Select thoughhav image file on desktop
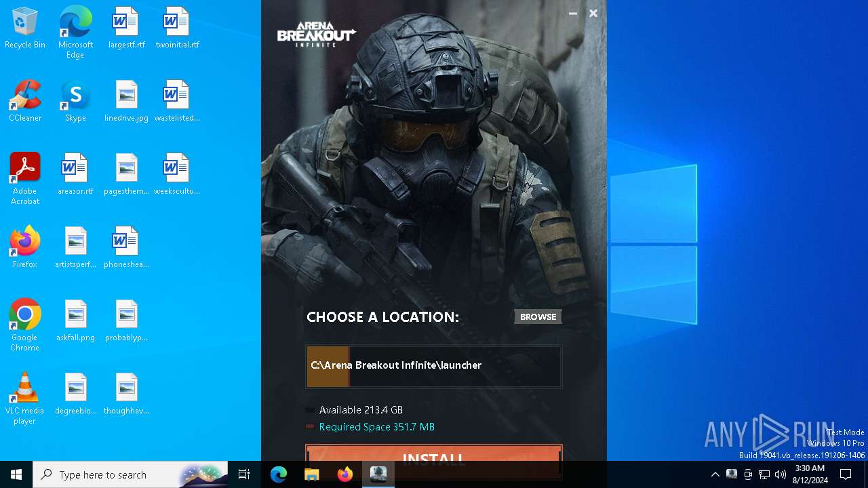 [126, 394]
